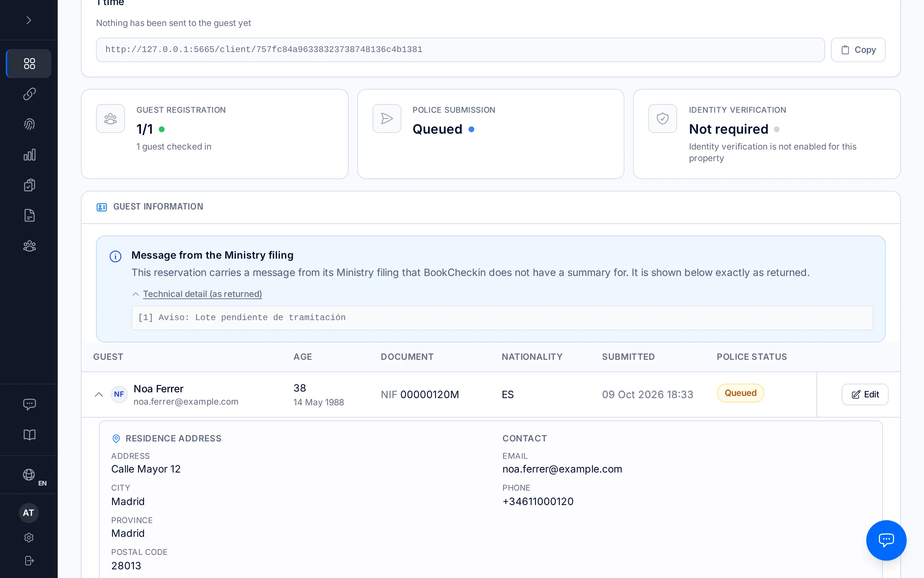Click the residence address location pin icon
The image size is (924, 578).
116,439
